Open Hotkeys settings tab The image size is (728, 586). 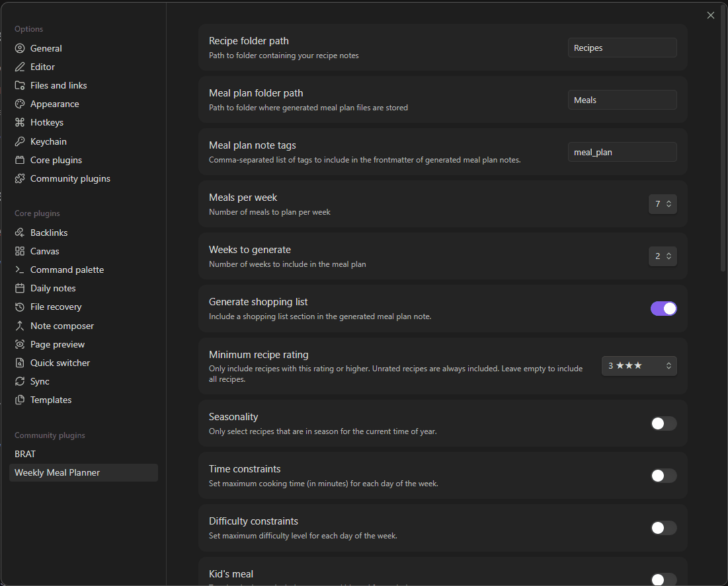(x=83, y=122)
